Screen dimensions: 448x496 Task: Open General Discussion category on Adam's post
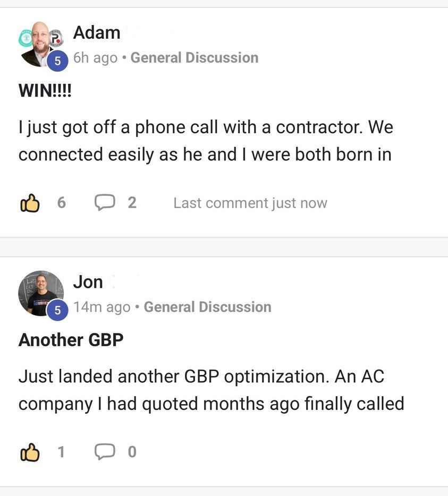click(195, 57)
